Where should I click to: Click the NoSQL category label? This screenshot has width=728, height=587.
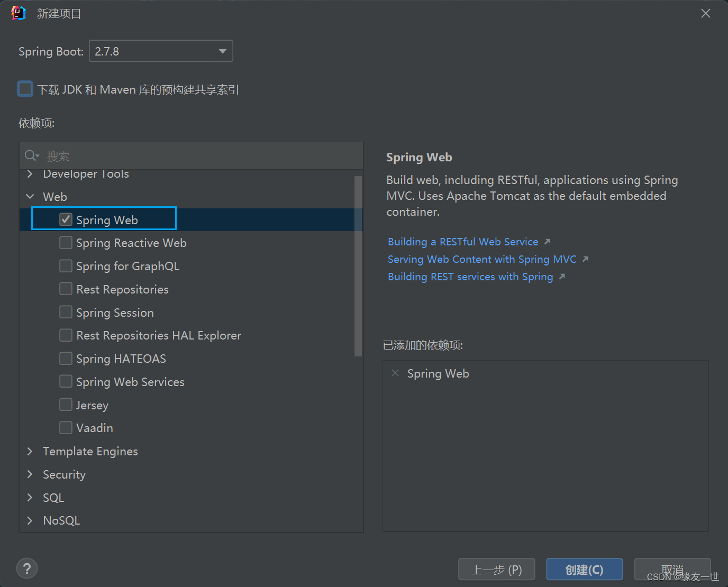point(61,520)
